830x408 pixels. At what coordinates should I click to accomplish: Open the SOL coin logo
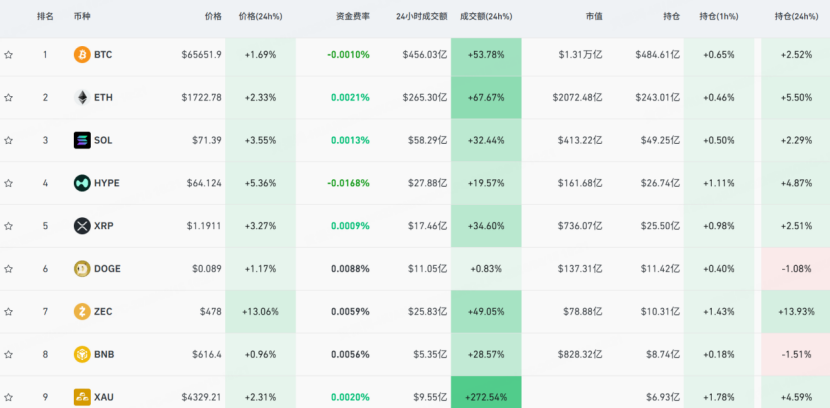(x=82, y=140)
